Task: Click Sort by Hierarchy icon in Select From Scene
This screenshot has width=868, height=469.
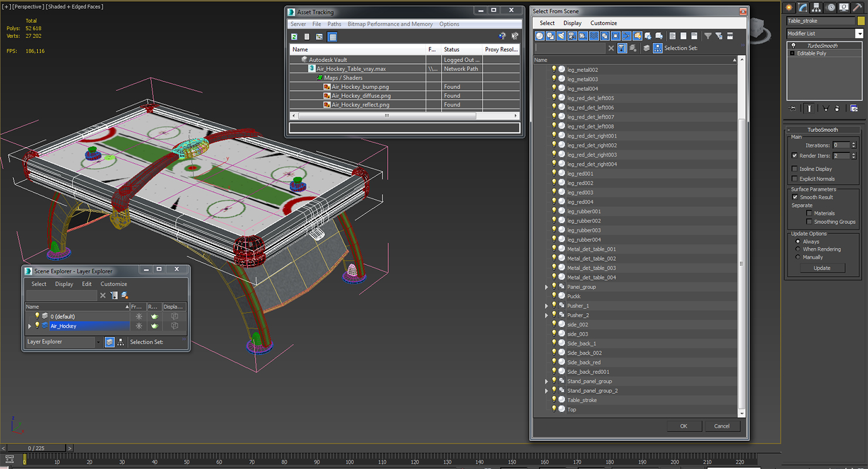Action: click(x=657, y=48)
